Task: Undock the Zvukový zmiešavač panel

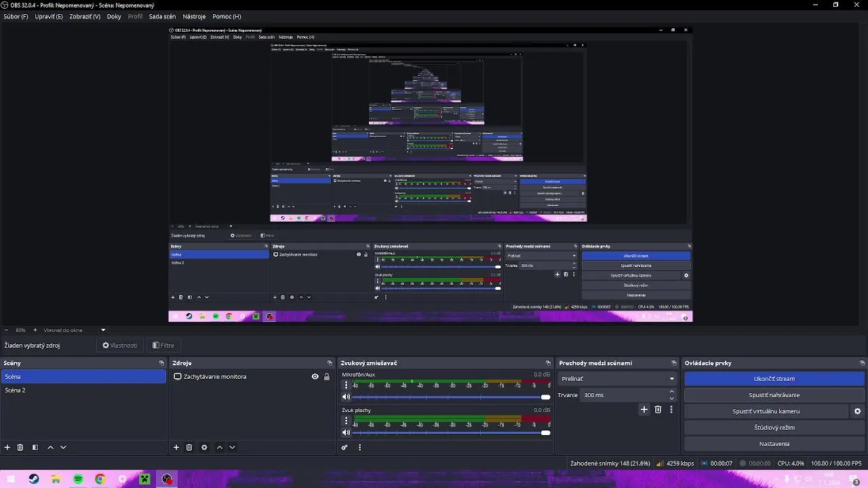Action: point(548,363)
